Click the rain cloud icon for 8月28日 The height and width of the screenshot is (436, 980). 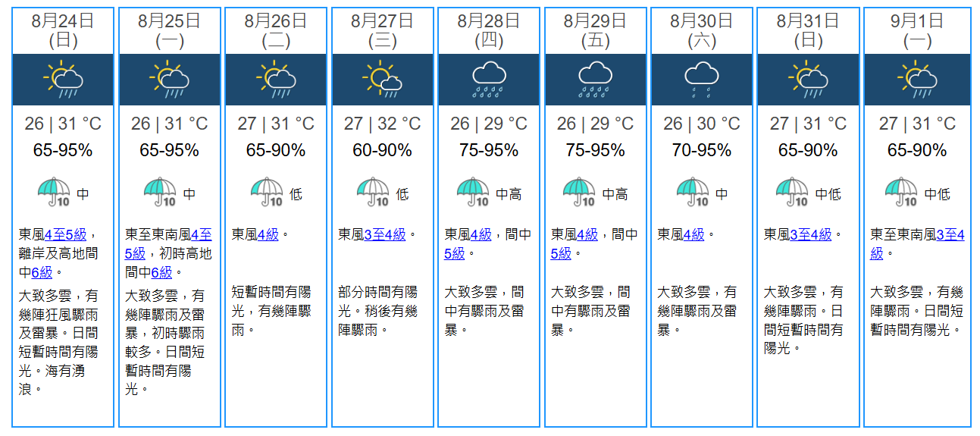point(489,80)
